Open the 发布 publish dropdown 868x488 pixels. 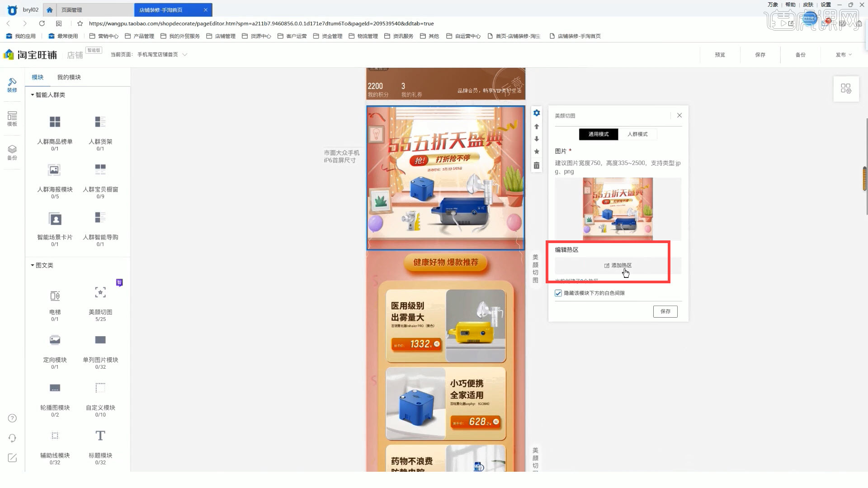click(844, 55)
